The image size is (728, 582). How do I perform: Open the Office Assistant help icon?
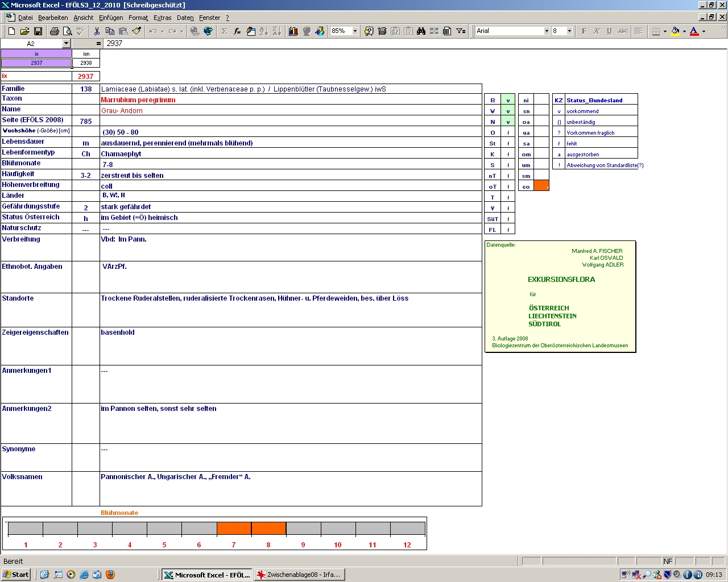[x=369, y=31]
